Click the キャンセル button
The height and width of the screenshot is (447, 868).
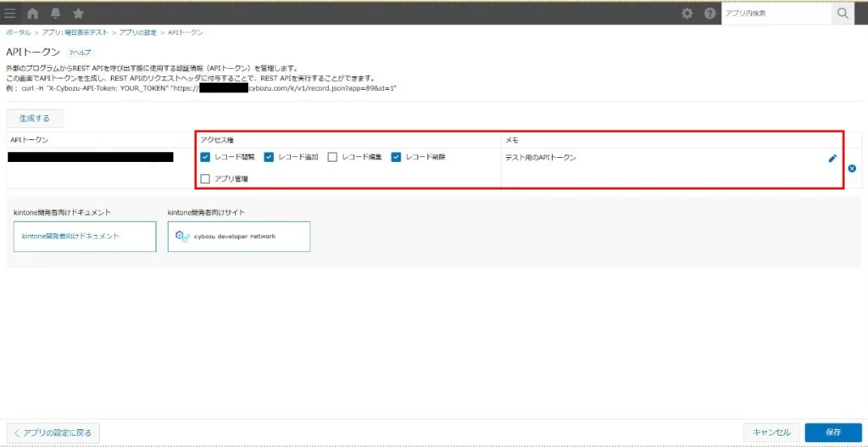(771, 433)
